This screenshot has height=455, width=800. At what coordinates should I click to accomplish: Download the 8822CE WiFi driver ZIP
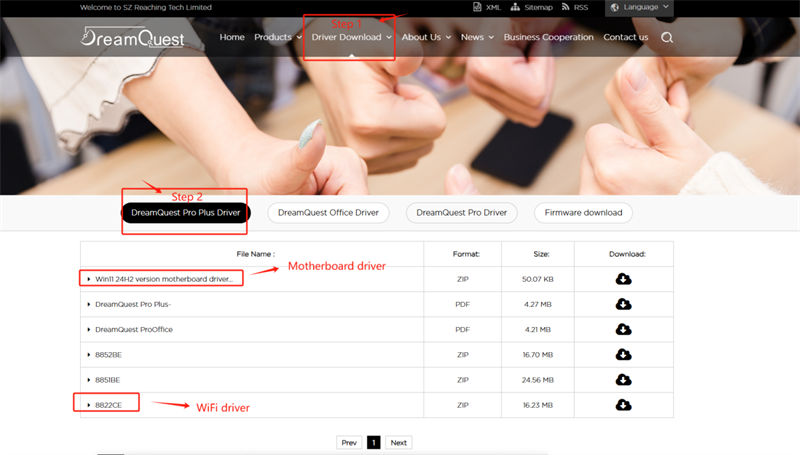[623, 405]
